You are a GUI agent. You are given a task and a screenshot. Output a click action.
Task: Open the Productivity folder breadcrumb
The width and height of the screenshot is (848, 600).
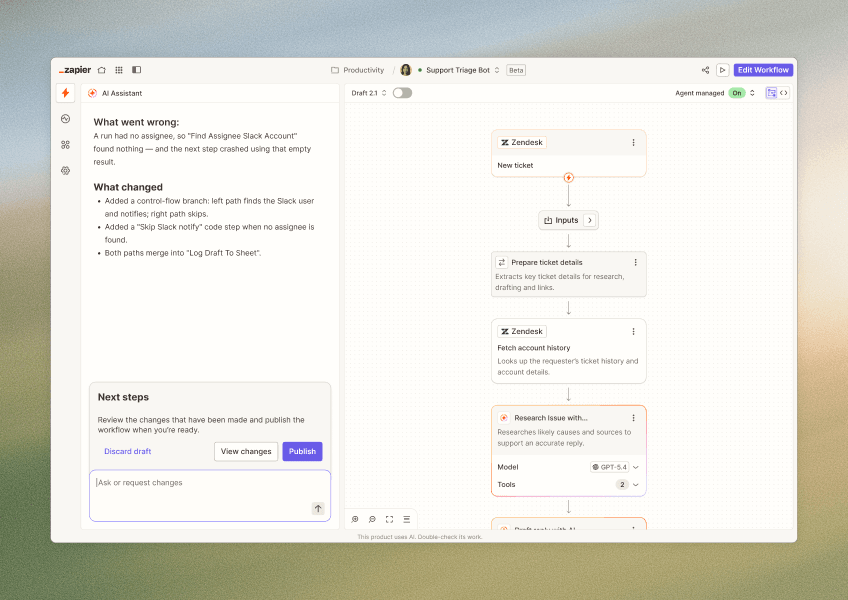tap(357, 70)
